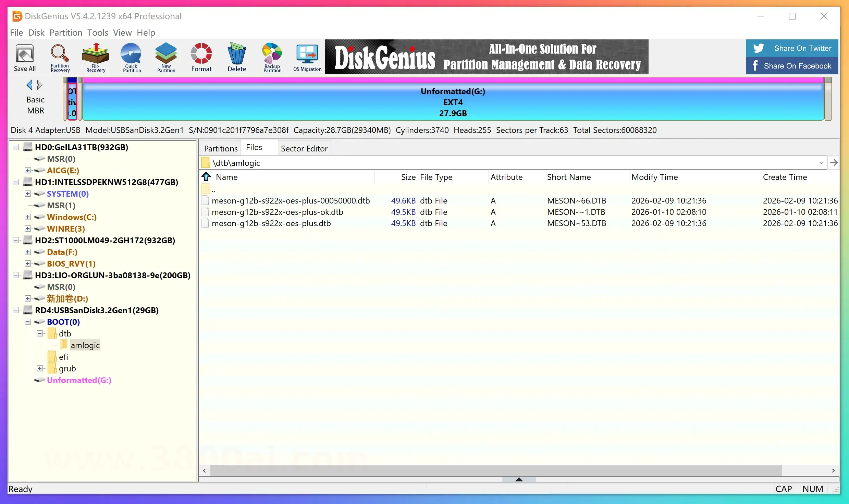Viewport: 849px width, 504px height.
Task: Open the Partition Recovery tool
Action: 60,58
